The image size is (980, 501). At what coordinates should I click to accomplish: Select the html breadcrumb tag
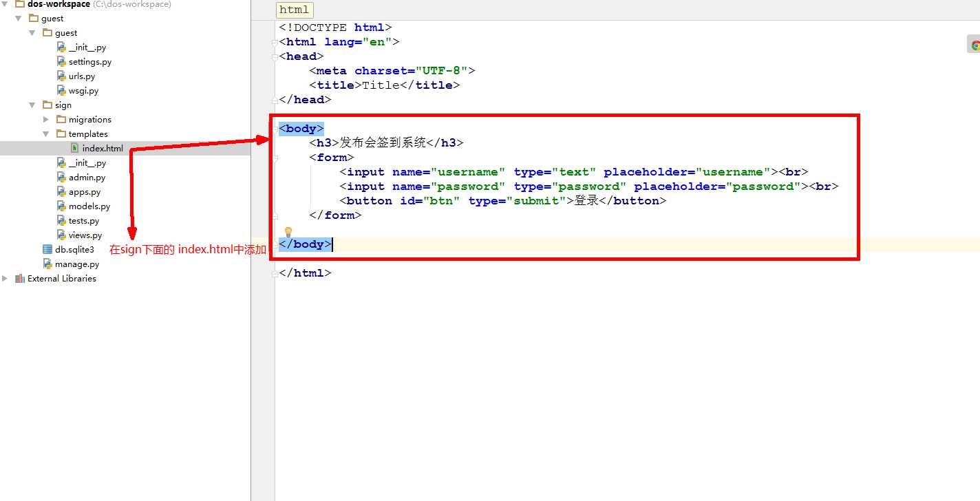pos(295,10)
